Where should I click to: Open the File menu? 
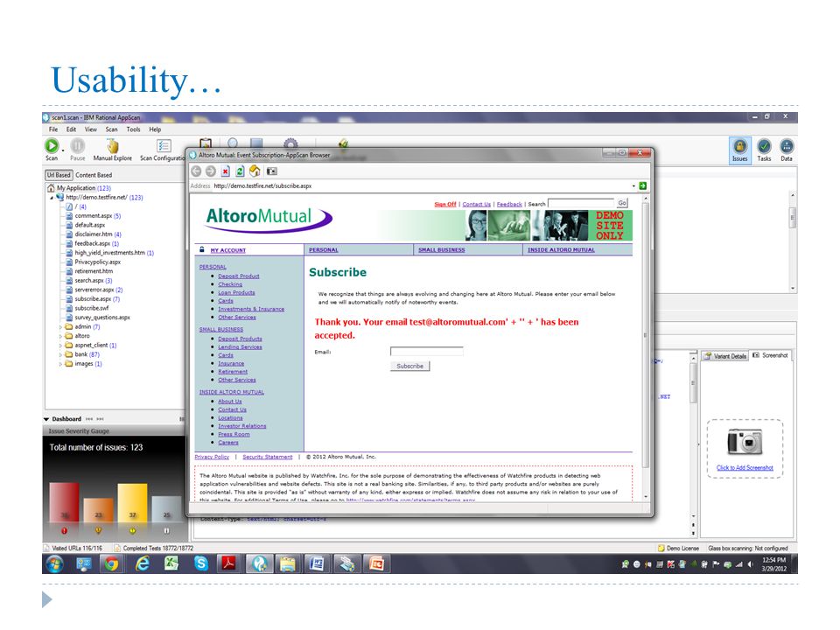[53, 129]
